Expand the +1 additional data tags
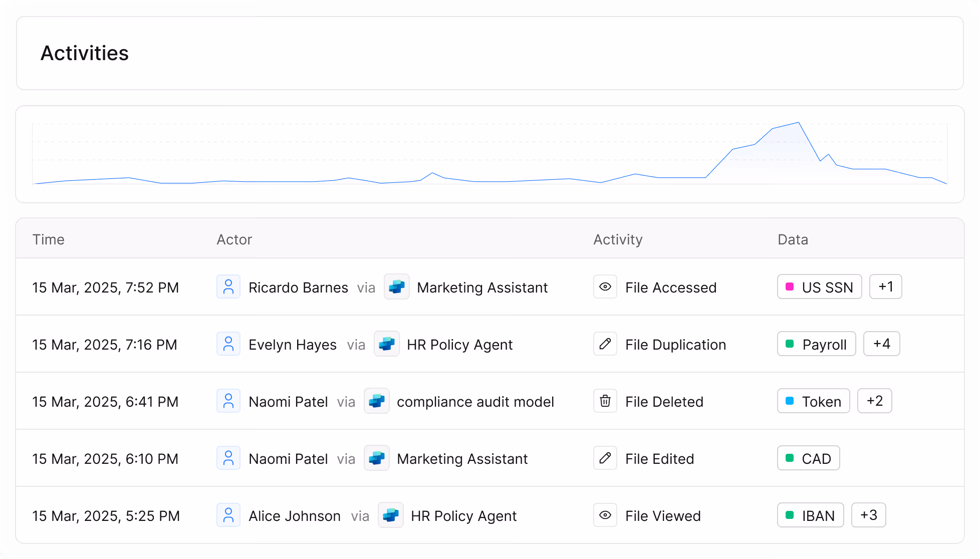The height and width of the screenshot is (559, 980). (x=886, y=287)
